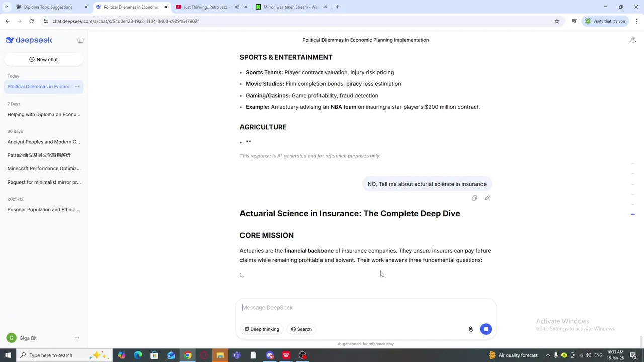Copy the user message about actuarial science
This screenshot has height=362, width=644.
tap(474, 198)
